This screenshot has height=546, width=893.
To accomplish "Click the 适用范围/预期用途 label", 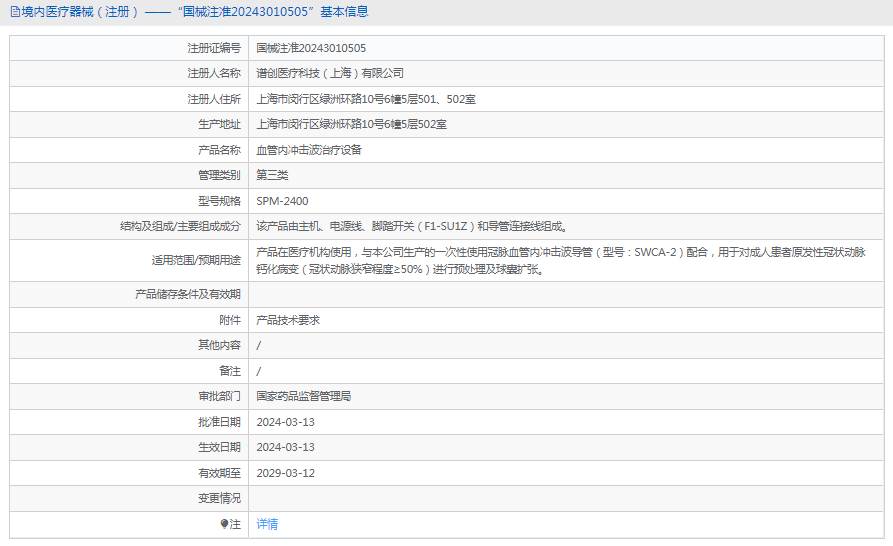I will (x=196, y=260).
